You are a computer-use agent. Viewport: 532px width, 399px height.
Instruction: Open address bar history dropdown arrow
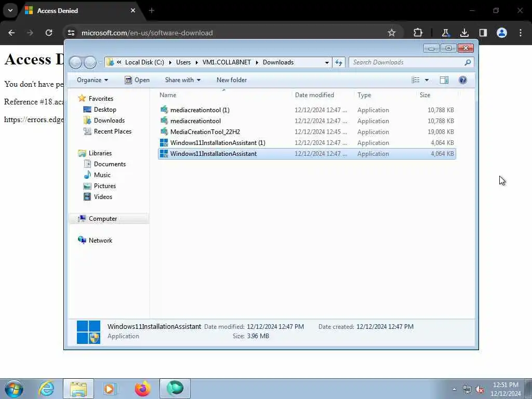(x=327, y=62)
